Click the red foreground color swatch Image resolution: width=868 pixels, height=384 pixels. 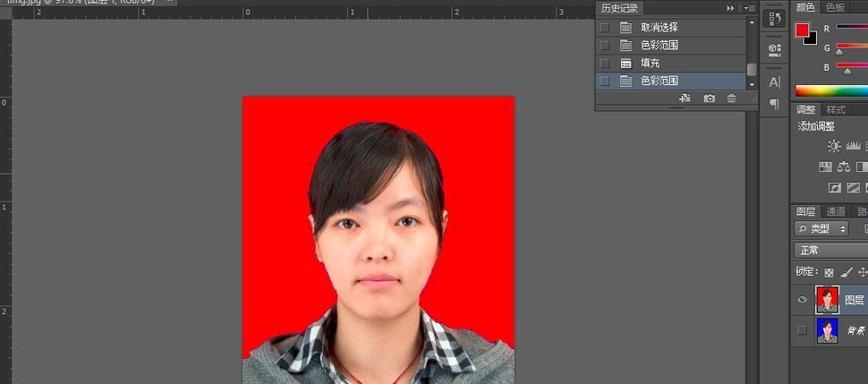point(802,30)
